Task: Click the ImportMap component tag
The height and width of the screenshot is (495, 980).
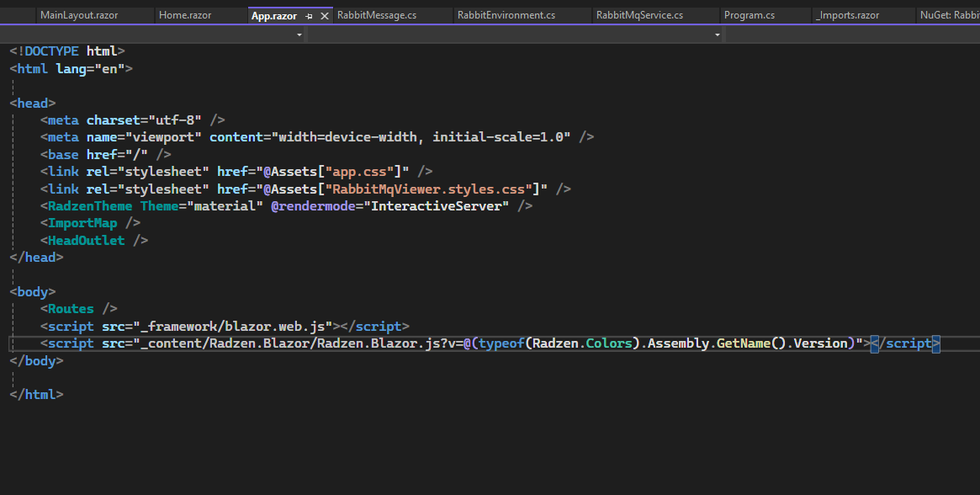Action: tap(82, 223)
